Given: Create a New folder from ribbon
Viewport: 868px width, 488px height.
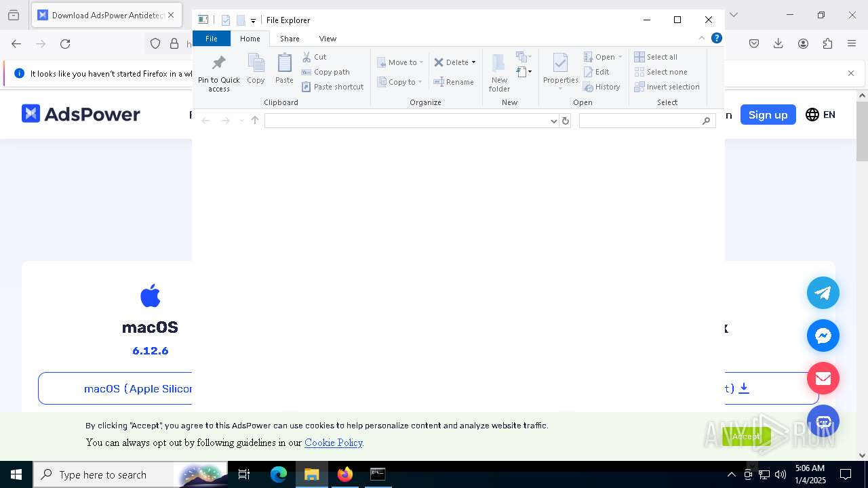Looking at the screenshot, I should click(x=499, y=73).
